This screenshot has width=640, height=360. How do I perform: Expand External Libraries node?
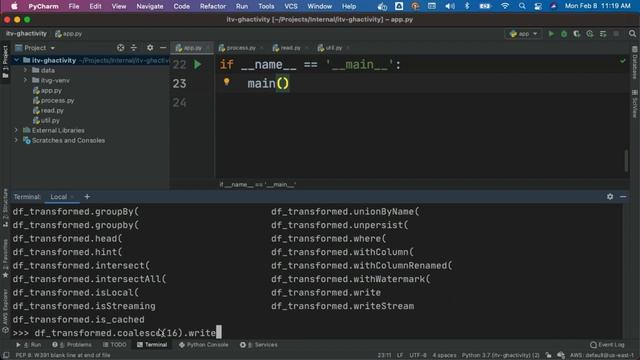pyautogui.click(x=16, y=130)
